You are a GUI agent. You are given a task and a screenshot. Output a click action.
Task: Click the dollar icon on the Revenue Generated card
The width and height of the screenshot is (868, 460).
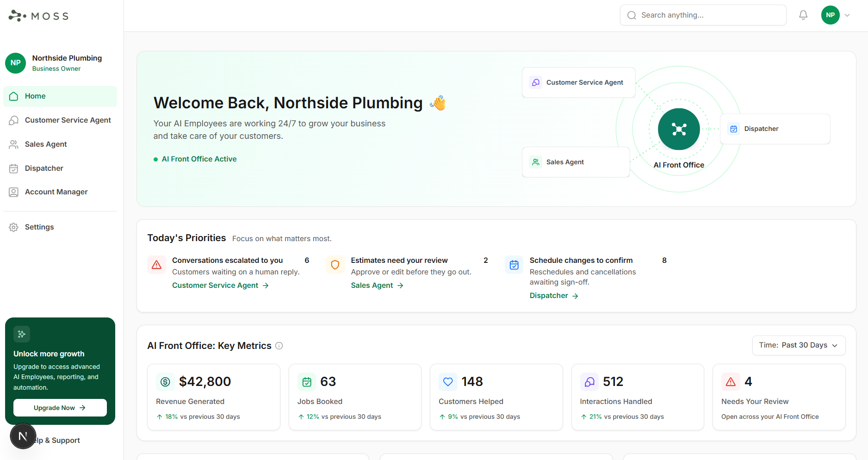tap(165, 382)
